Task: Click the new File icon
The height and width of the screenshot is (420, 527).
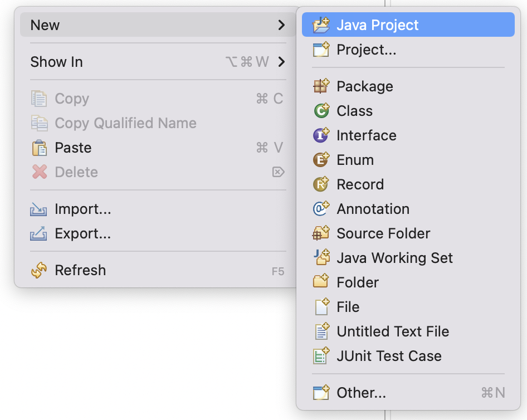Action: pyautogui.click(x=321, y=306)
